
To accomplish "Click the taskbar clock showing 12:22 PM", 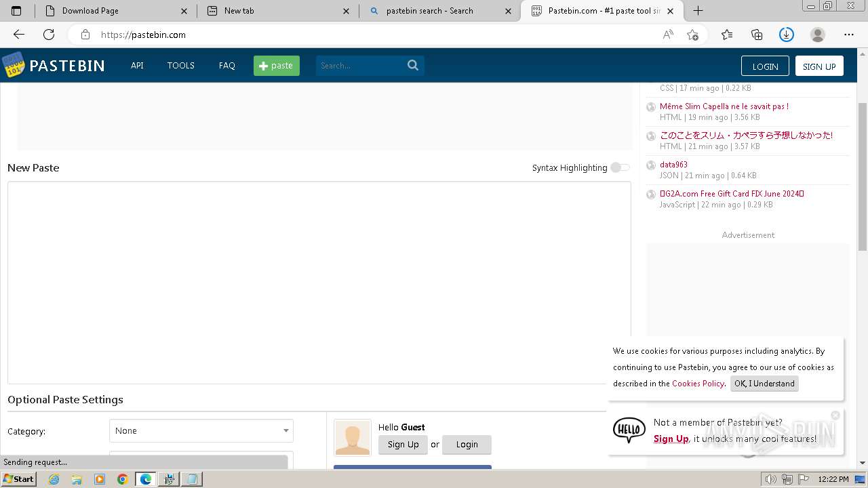I will [x=833, y=479].
